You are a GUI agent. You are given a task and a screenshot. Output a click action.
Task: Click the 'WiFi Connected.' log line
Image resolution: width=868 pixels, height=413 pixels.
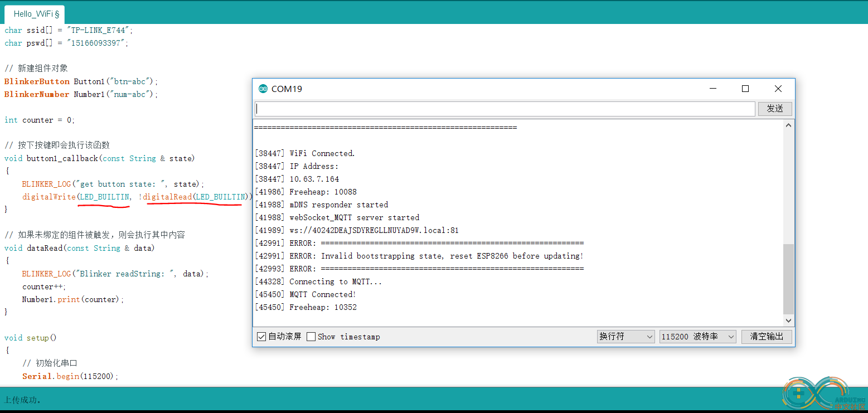click(x=305, y=153)
